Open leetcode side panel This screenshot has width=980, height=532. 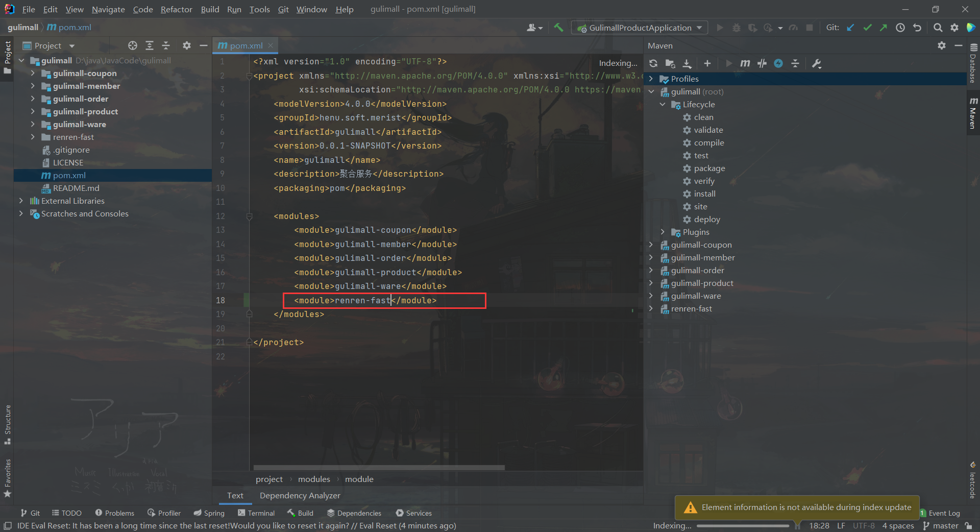point(973,480)
